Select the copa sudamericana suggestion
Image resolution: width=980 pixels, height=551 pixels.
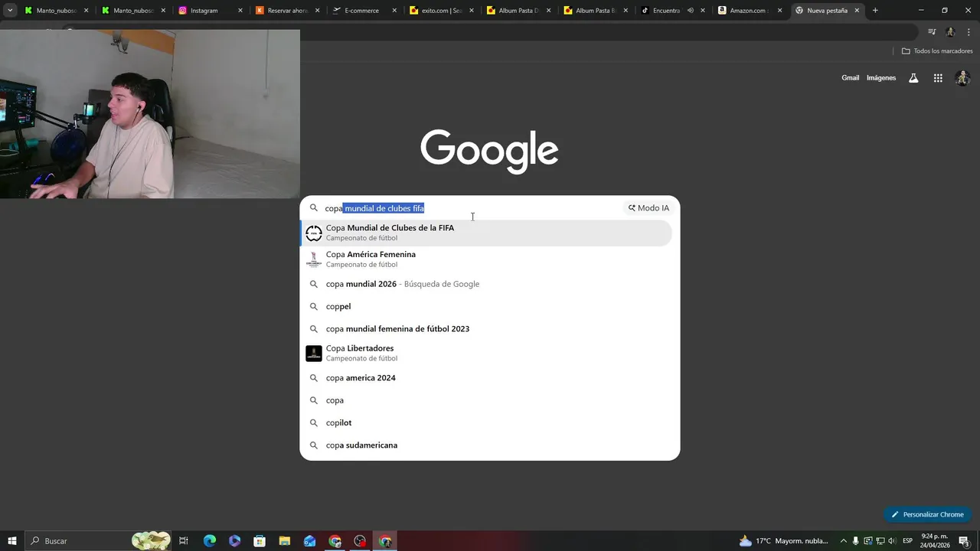486,445
